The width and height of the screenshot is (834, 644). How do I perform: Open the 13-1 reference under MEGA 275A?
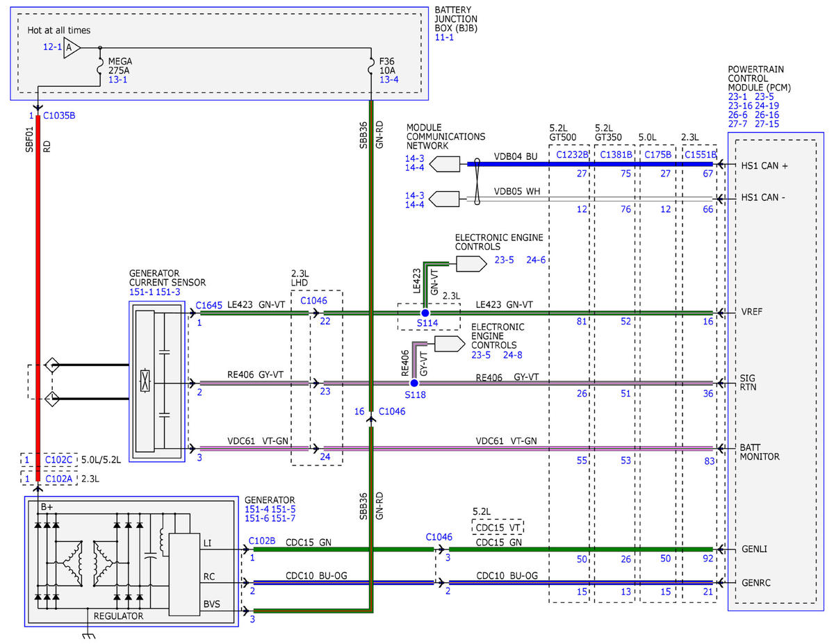117,81
